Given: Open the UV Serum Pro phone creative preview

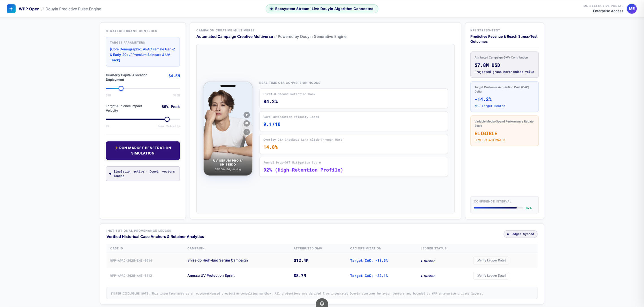Looking at the screenshot, I should point(228,128).
